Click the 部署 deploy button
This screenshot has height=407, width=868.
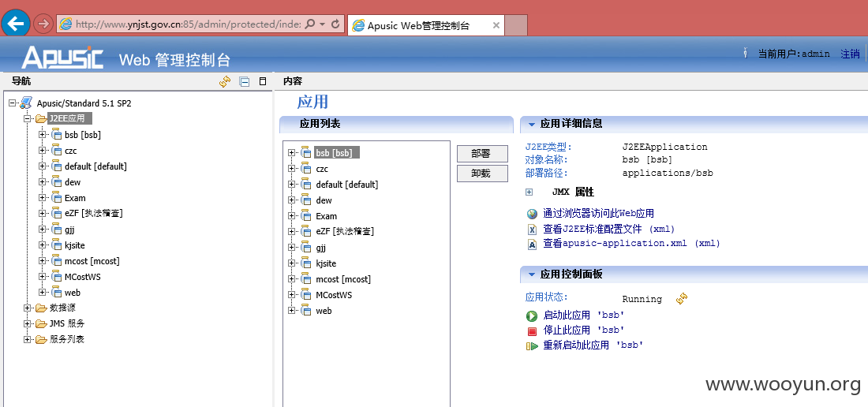click(x=481, y=154)
